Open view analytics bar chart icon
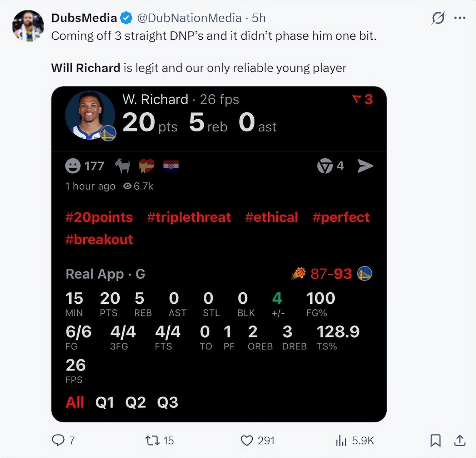Viewport: 476px width, 458px height. pyautogui.click(x=341, y=440)
